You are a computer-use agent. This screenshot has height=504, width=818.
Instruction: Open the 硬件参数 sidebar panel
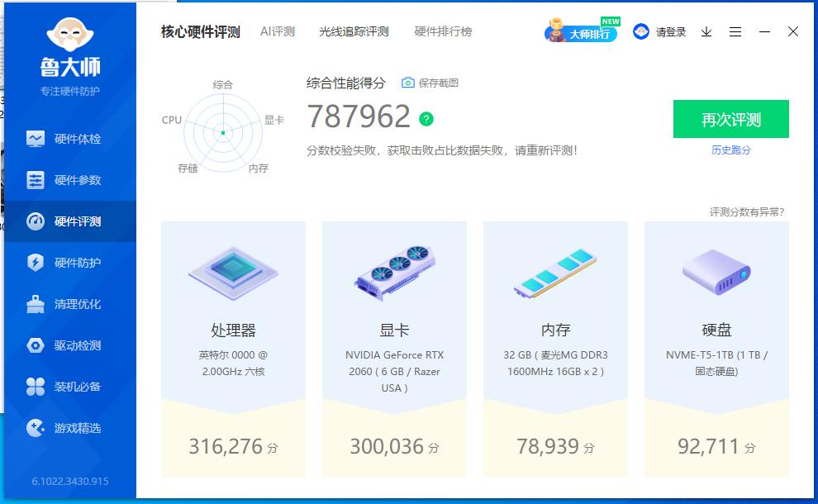(x=72, y=179)
